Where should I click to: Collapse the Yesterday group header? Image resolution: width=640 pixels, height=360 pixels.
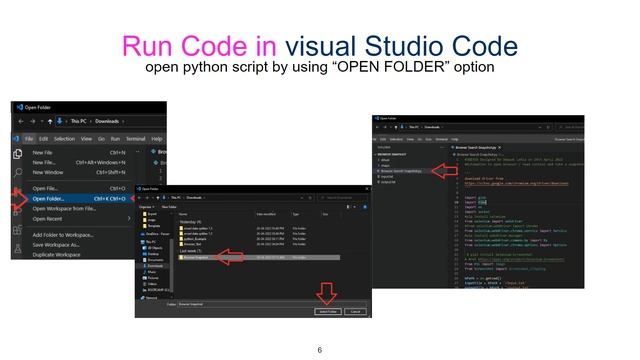[x=190, y=222]
